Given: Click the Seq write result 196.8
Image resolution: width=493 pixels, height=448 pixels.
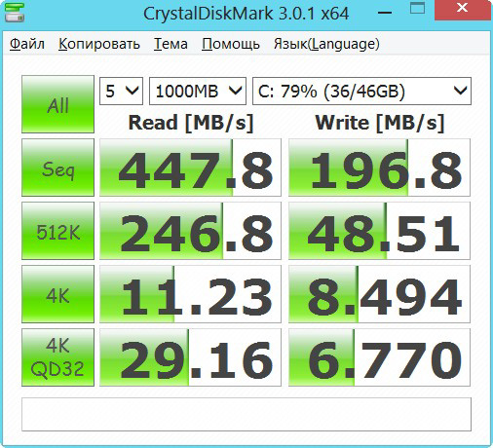Looking at the screenshot, I should (379, 168).
